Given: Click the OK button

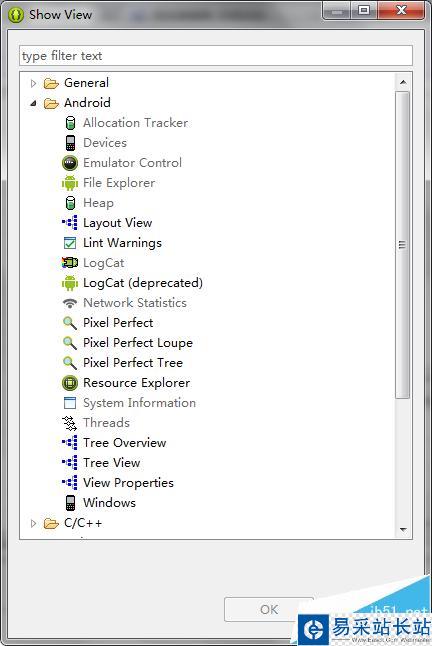Looking at the screenshot, I should coord(269,609).
